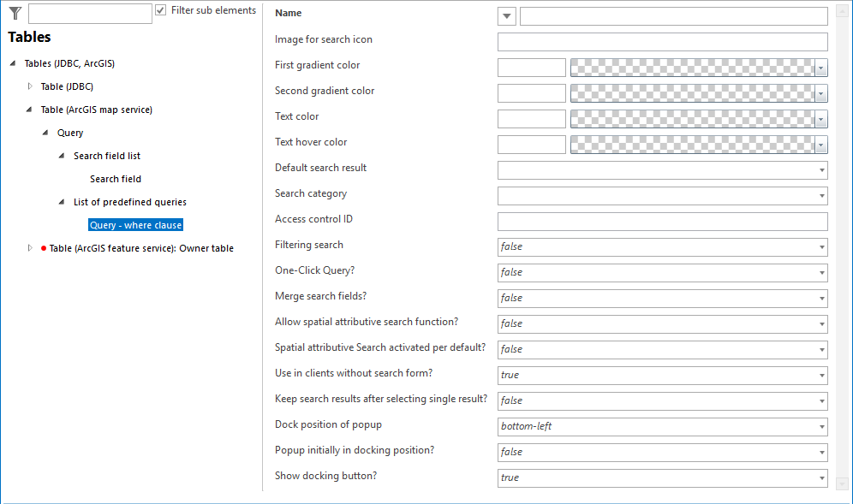
Task: Open the Dock position of popup dropdown
Action: click(x=820, y=426)
